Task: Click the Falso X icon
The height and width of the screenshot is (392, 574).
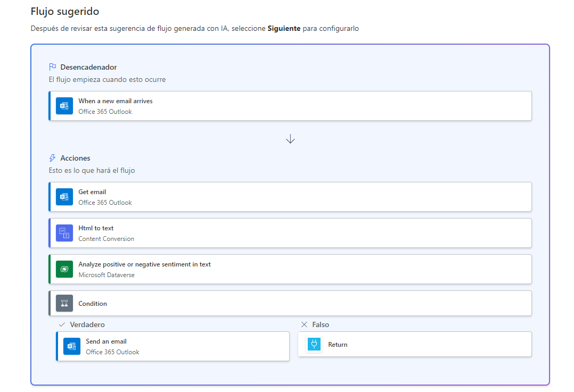Action: (304, 324)
